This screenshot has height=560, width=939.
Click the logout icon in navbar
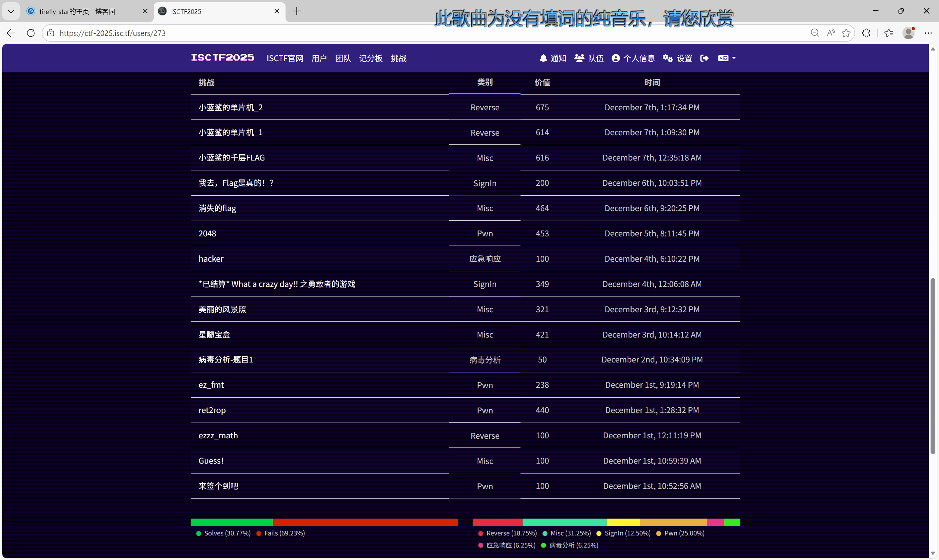pos(704,58)
